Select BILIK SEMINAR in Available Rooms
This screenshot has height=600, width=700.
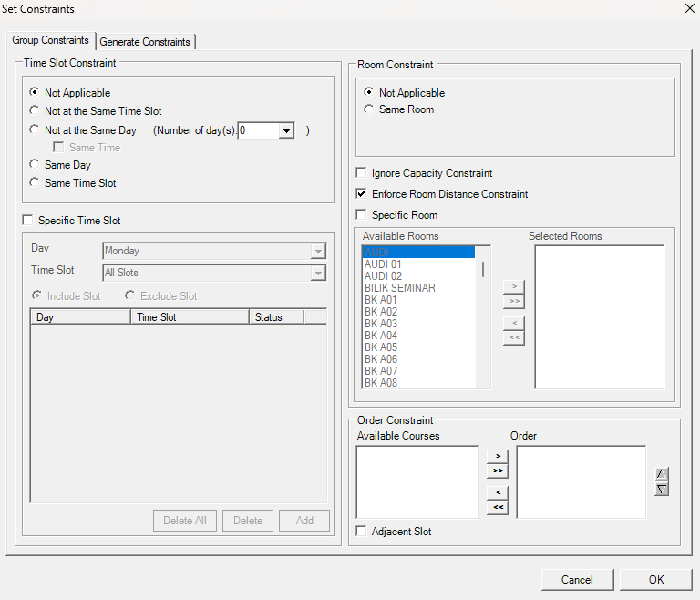[x=399, y=288]
